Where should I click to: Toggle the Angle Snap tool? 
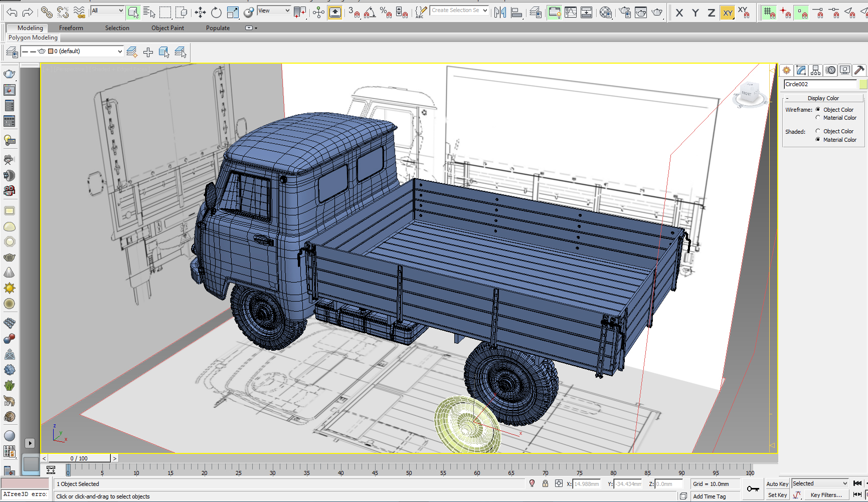[370, 13]
